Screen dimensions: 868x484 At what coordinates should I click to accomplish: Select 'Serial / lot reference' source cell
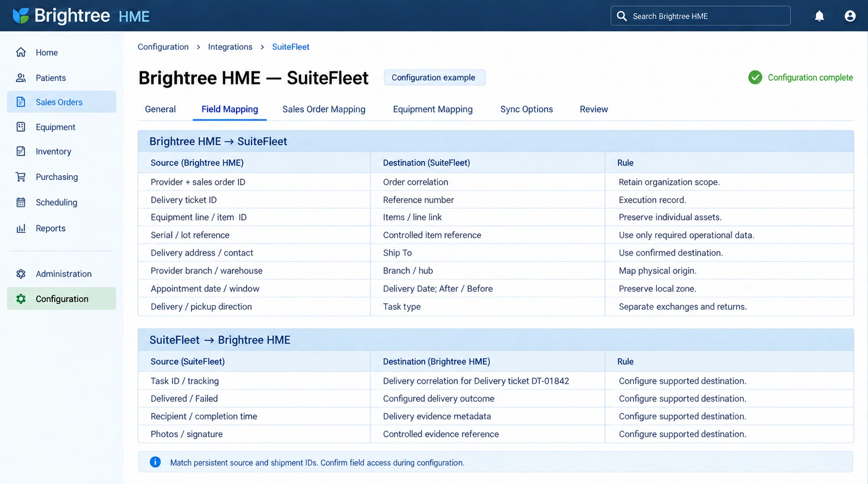tap(254, 235)
